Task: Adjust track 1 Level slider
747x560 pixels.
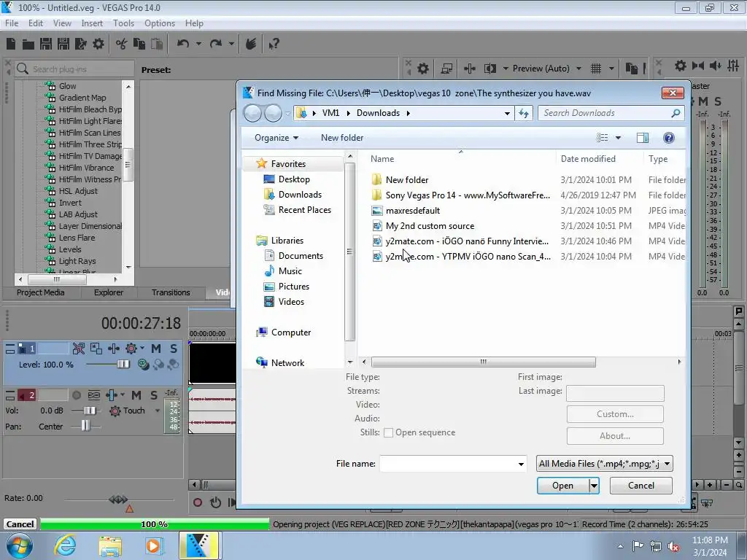Action: point(123,365)
